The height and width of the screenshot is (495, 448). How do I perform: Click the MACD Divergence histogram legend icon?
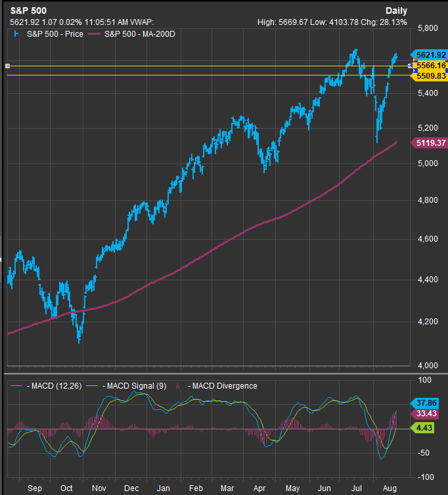[178, 386]
